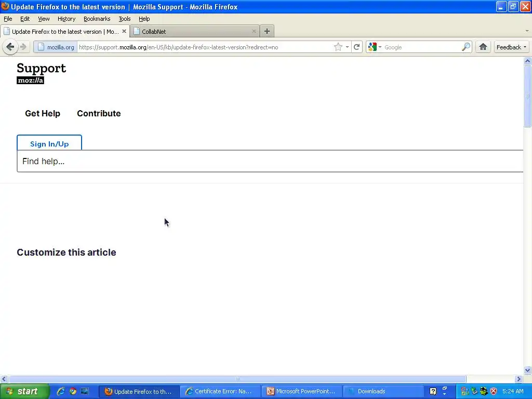532x399 pixels.
Task: Switch to Microsoft PowerPoint taskbar window
Action: click(302, 392)
